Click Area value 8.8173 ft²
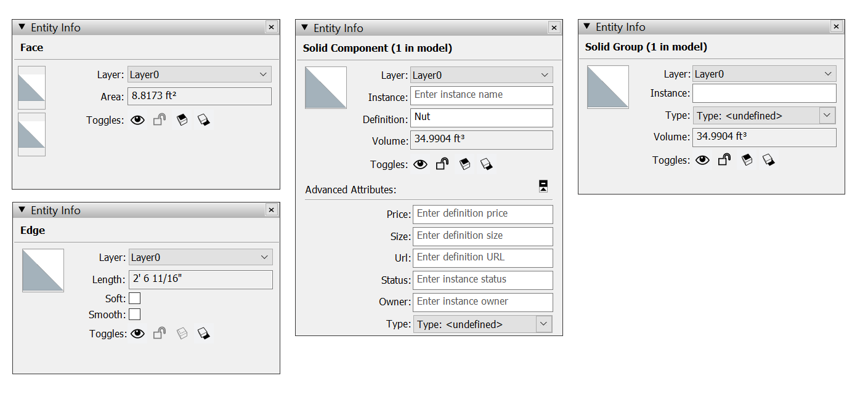 [200, 97]
